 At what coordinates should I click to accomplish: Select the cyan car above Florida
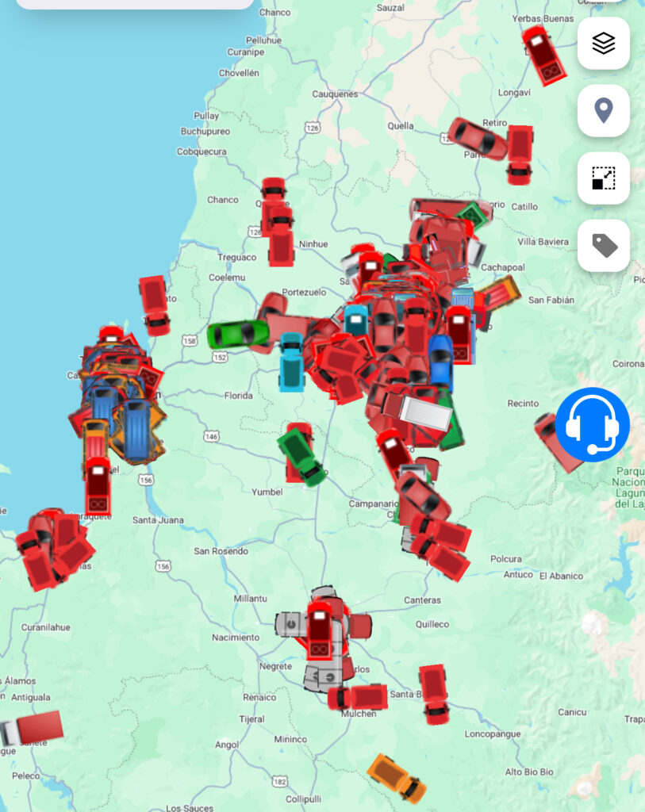pos(291,362)
